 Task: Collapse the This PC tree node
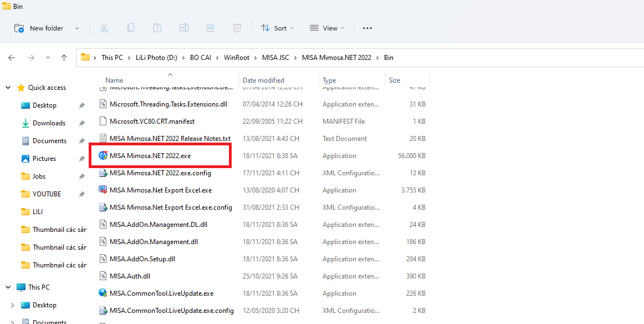point(8,287)
